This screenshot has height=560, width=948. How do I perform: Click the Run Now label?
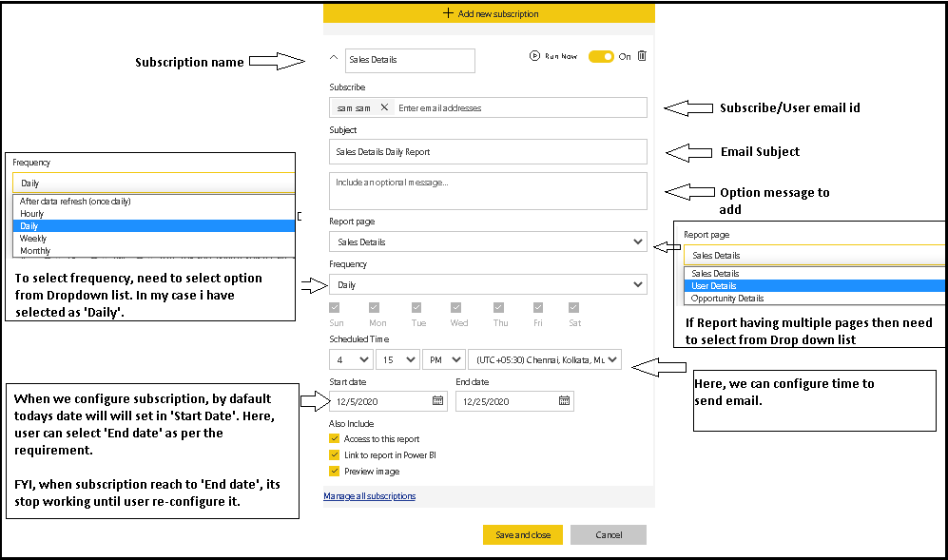(561, 56)
